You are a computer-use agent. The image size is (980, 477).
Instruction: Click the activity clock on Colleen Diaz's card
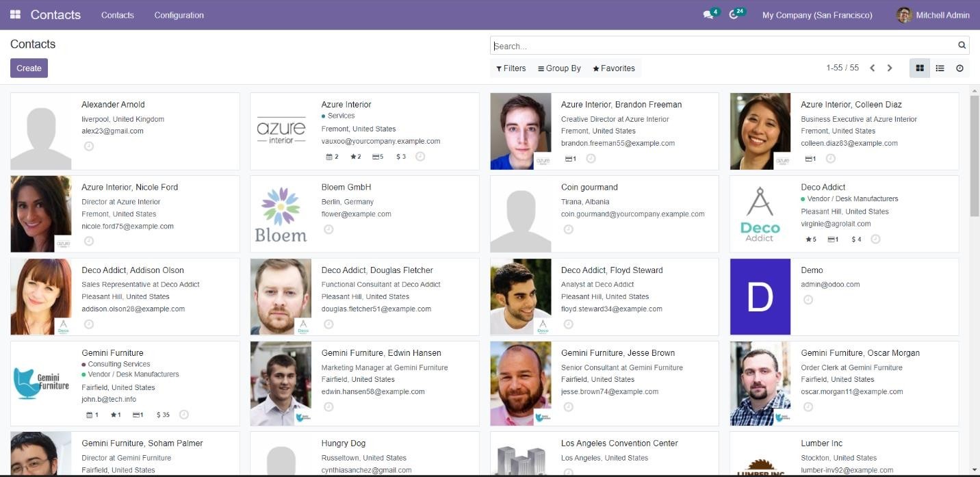(x=830, y=158)
